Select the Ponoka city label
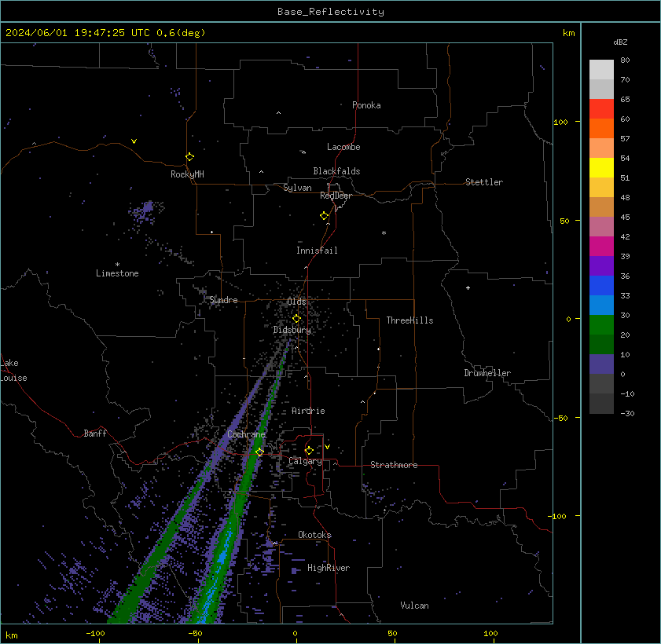Image resolution: width=661 pixels, height=644 pixels. click(x=366, y=105)
